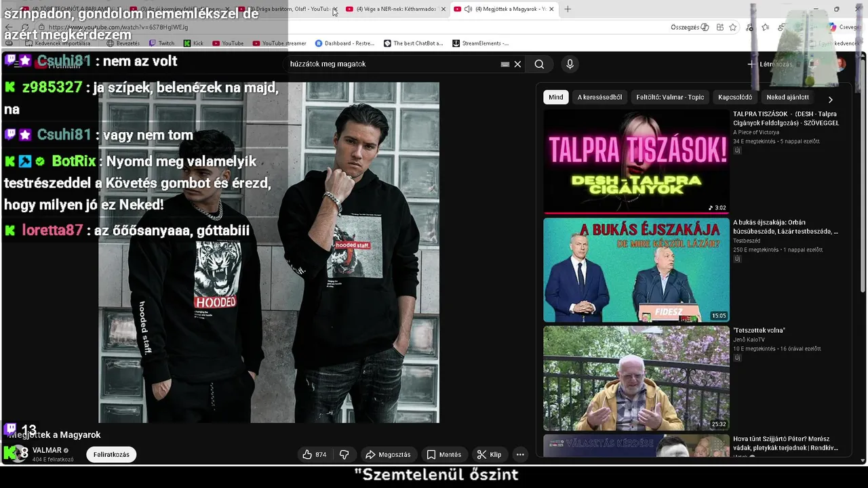Open the Csevegés Copilot button in the browser toolbar

[844, 27]
